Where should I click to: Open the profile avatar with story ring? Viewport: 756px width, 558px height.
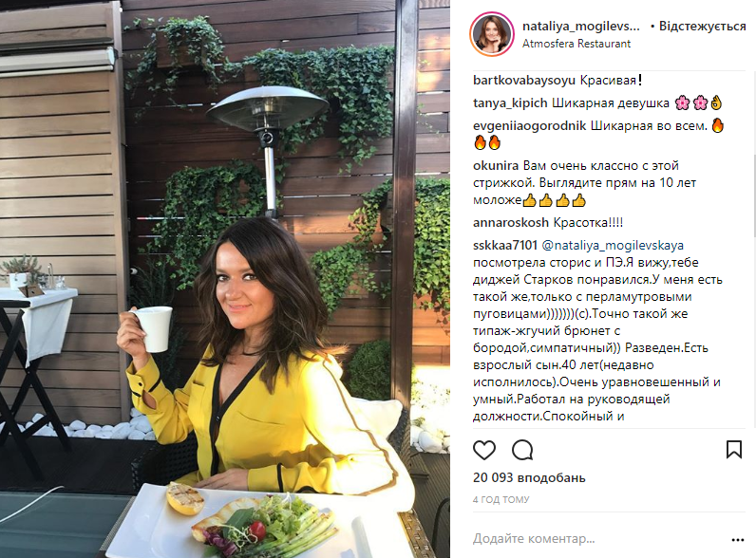click(492, 34)
